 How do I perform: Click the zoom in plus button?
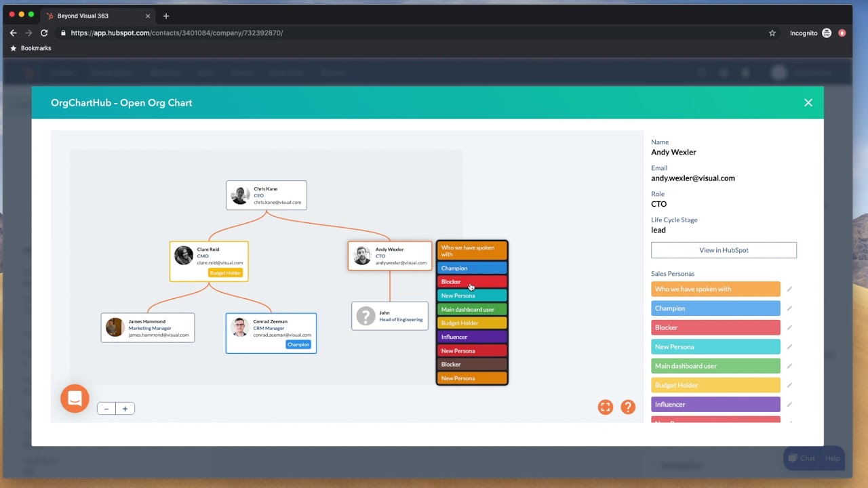[125, 409]
